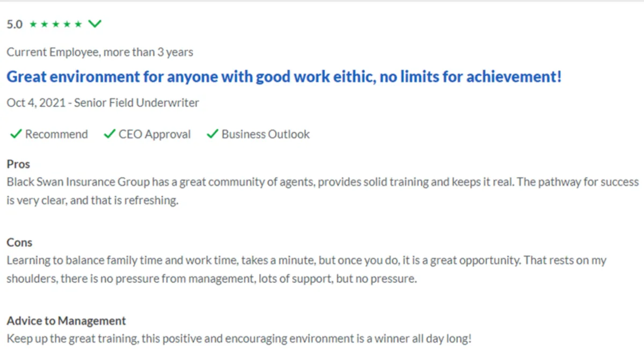This screenshot has height=349, width=644.
Task: Click the CEO Approval green checkmark
Action: point(109,134)
